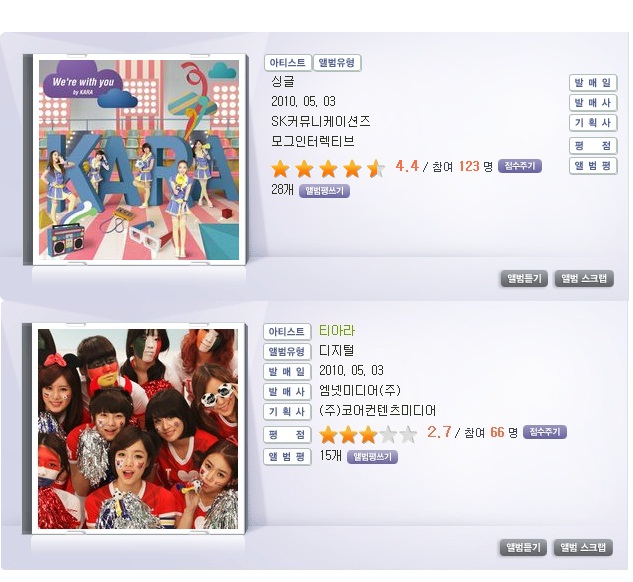Click 앨범 스크랩 for the T-ara album
This screenshot has width=633, height=582.
(x=583, y=548)
